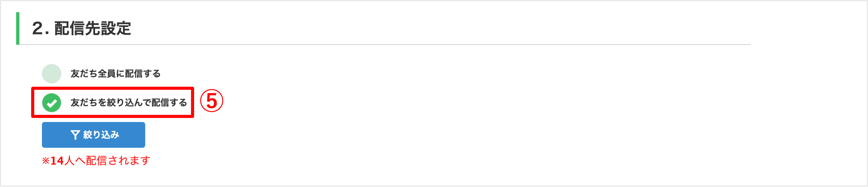
Task: Click the 2. 配信先設定 section heading
Action: 82,28
